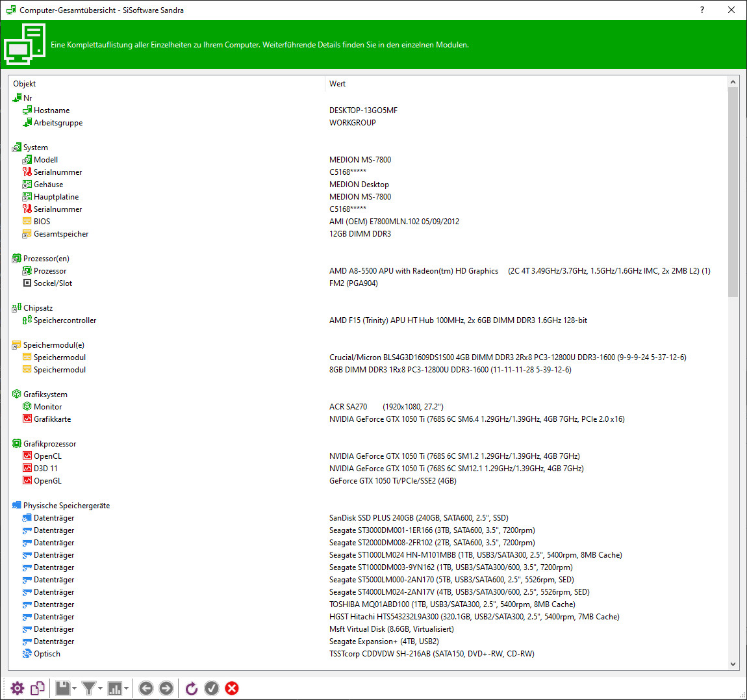Click the bar chart icon
The image size is (747, 700).
(115, 688)
